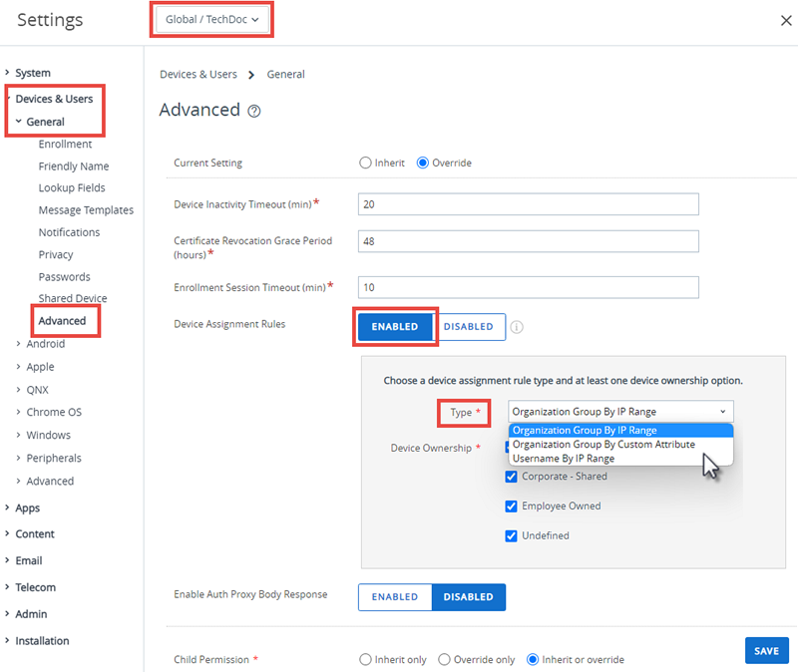Open the Advanced help question-mark icon
798x672 pixels.
pyautogui.click(x=254, y=111)
